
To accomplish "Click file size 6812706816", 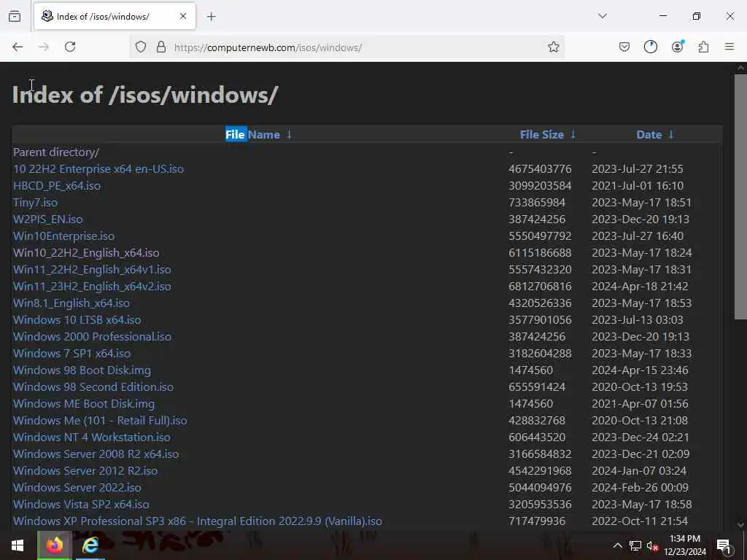I will [x=540, y=286].
